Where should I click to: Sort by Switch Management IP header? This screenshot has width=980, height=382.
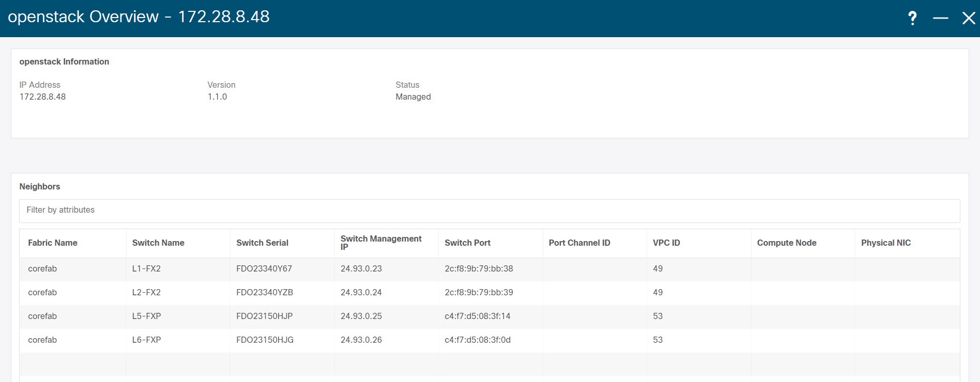(381, 243)
